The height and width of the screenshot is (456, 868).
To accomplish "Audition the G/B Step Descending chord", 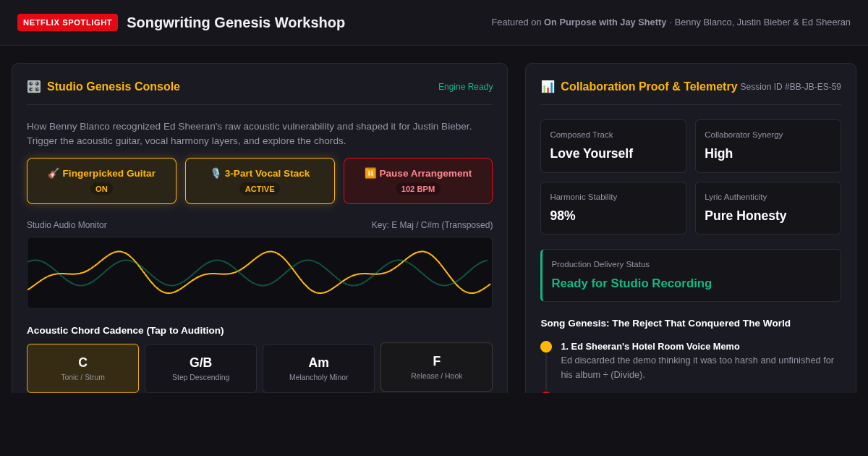I will pyautogui.click(x=200, y=368).
